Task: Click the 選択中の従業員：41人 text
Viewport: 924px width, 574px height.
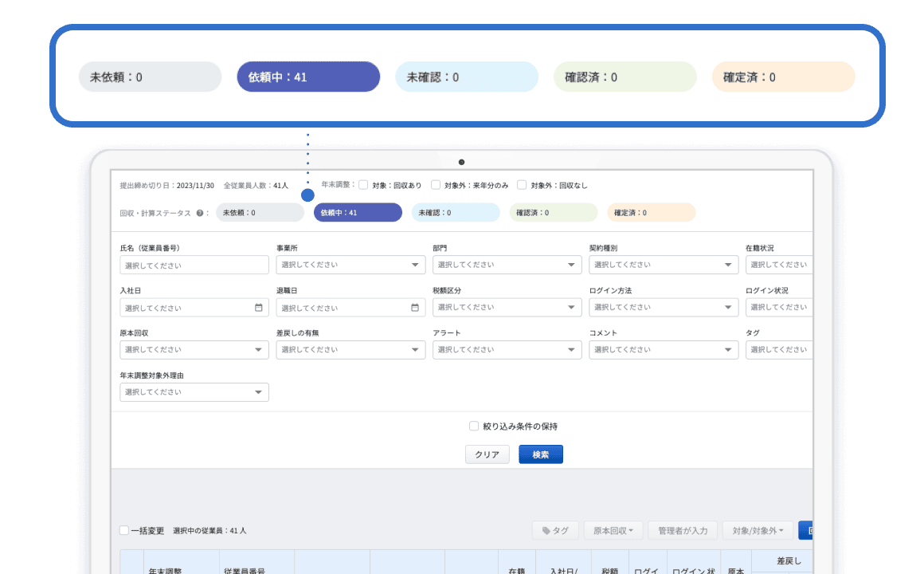Action: click(x=209, y=530)
